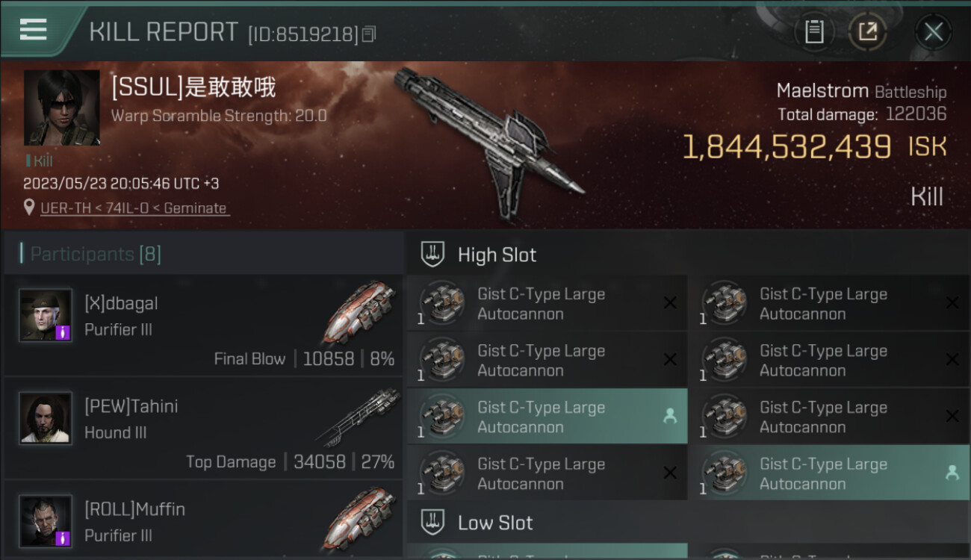Click the Tahini Top Damage participant row
The image size is (971, 560).
pos(203,428)
